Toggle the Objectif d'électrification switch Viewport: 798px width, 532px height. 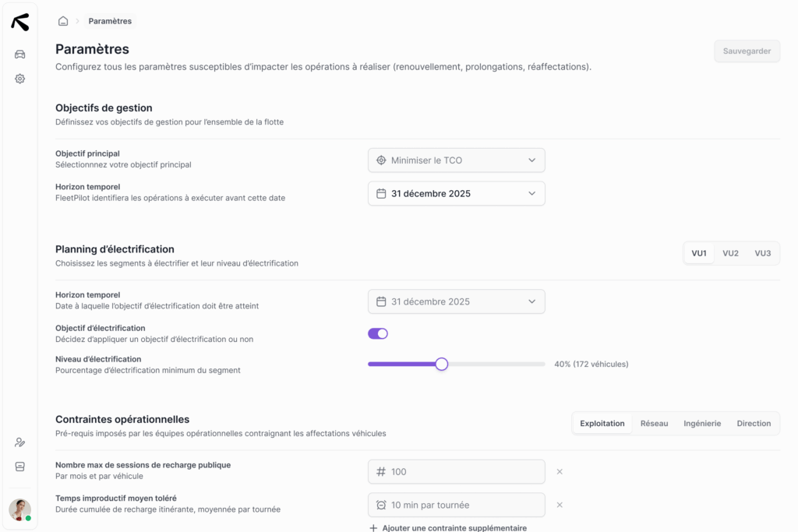point(378,333)
